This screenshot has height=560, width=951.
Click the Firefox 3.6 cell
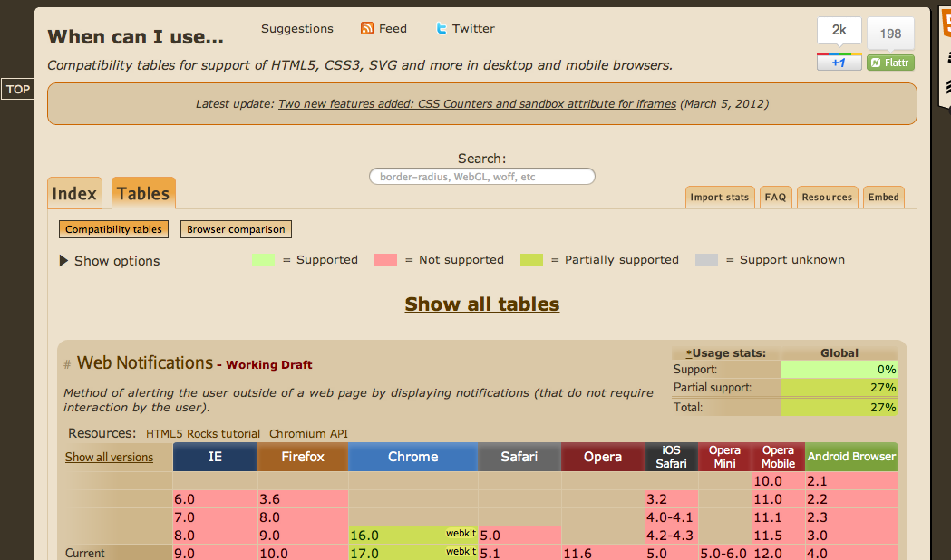click(x=303, y=498)
